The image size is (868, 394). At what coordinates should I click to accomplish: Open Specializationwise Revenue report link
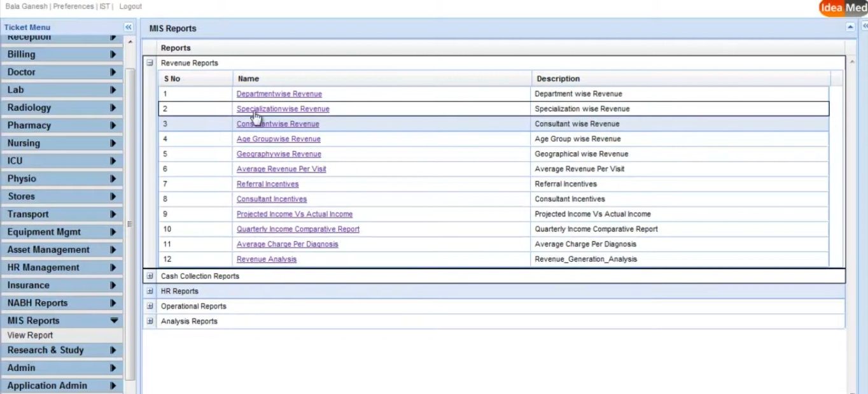283,109
